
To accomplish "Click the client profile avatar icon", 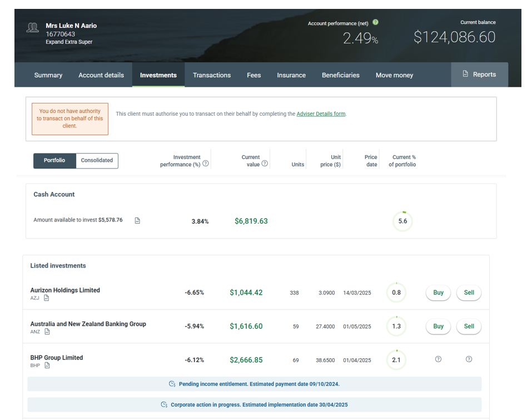I will tap(33, 28).
